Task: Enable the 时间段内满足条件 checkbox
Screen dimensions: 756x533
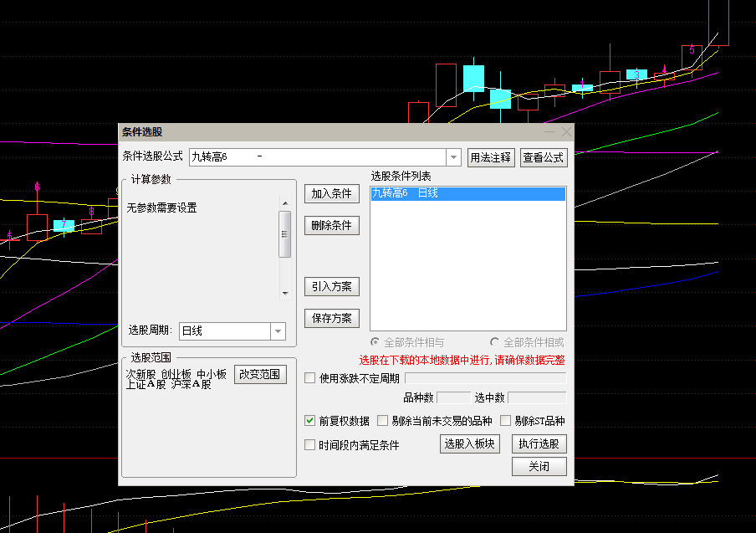Action: tap(310, 445)
